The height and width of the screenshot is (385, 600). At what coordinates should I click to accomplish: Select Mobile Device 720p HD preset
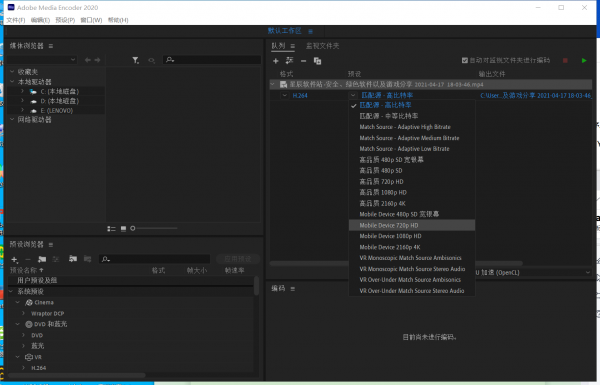tap(412, 225)
